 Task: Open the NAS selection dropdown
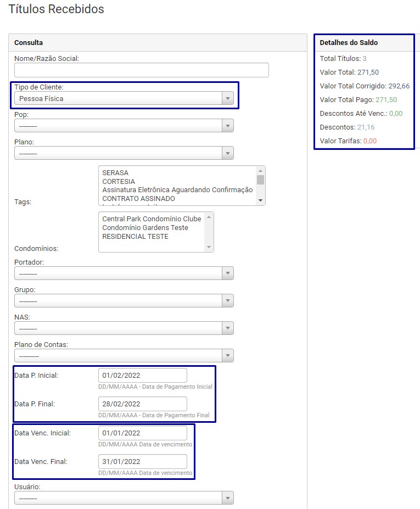124,328
